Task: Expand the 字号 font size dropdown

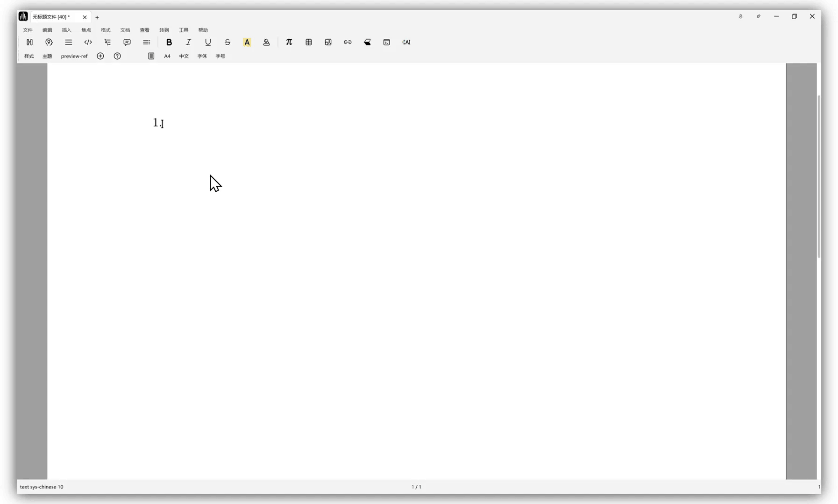Action: coord(220,56)
